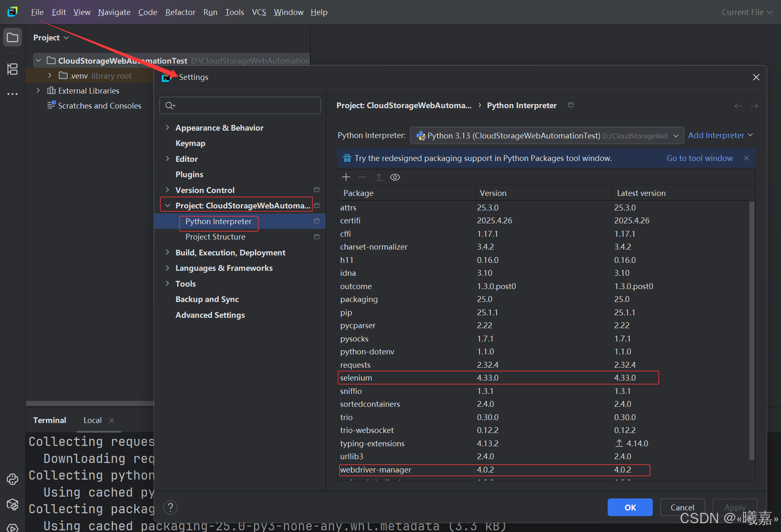This screenshot has height=532, width=781.
Task: Open the Python Interpreter dropdown
Action: (547, 136)
